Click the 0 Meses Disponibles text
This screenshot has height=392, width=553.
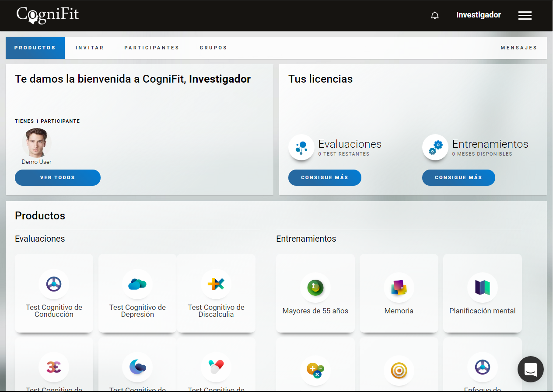point(482,154)
